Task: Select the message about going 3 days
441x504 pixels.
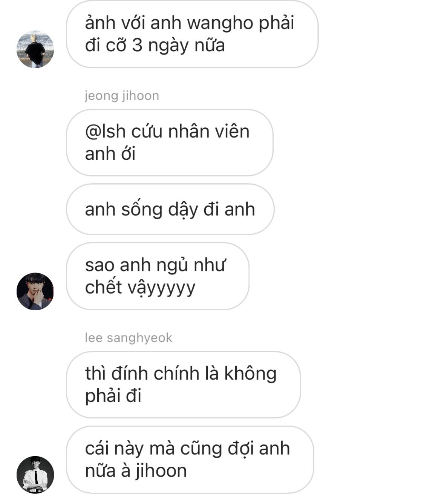Action: click(x=192, y=34)
